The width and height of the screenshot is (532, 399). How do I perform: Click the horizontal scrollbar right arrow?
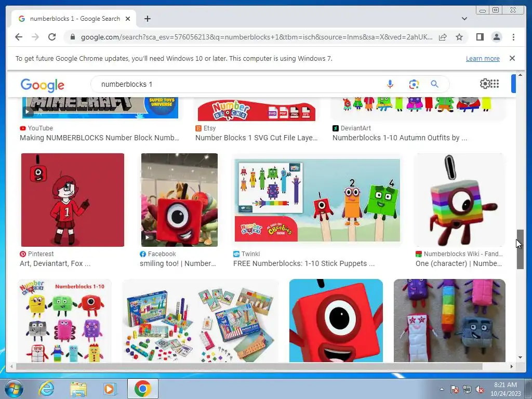pyautogui.click(x=512, y=366)
